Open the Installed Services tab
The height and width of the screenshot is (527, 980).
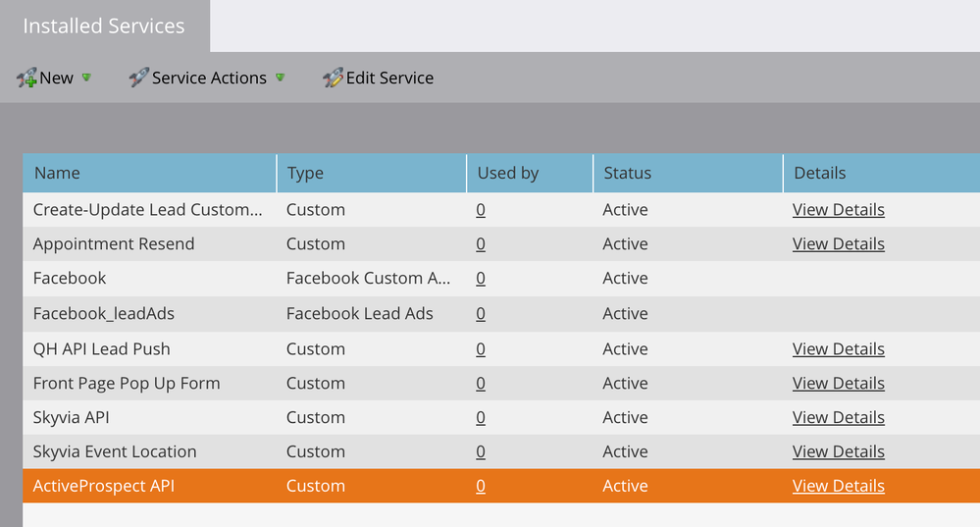coord(104,26)
